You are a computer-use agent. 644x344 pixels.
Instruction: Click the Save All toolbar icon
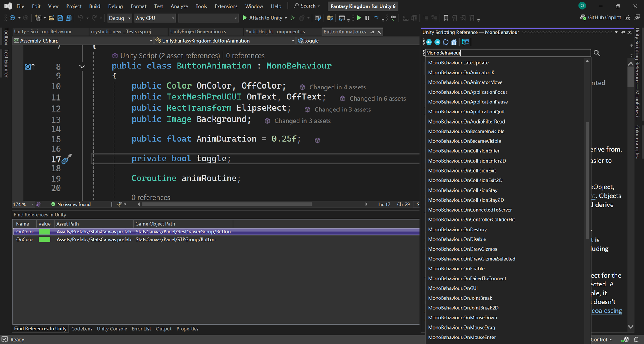coord(68,18)
